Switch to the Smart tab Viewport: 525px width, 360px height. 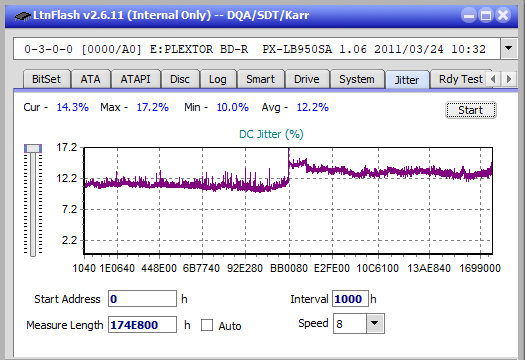pyautogui.click(x=260, y=79)
